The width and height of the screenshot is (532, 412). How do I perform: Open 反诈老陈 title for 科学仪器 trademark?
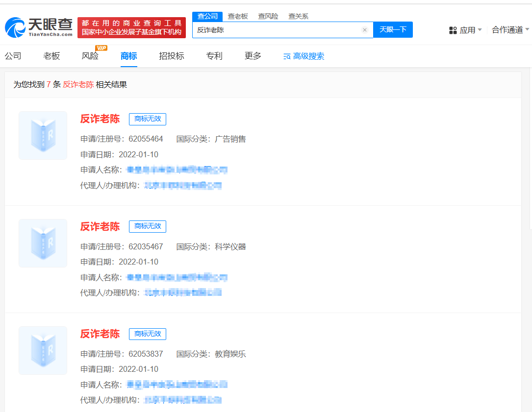pyautogui.click(x=100, y=226)
